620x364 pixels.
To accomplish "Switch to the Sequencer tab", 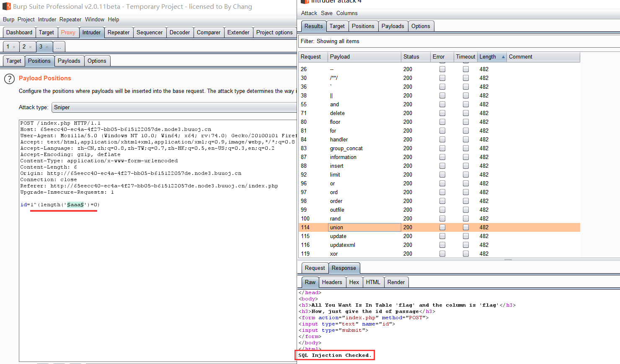I will 150,33.
